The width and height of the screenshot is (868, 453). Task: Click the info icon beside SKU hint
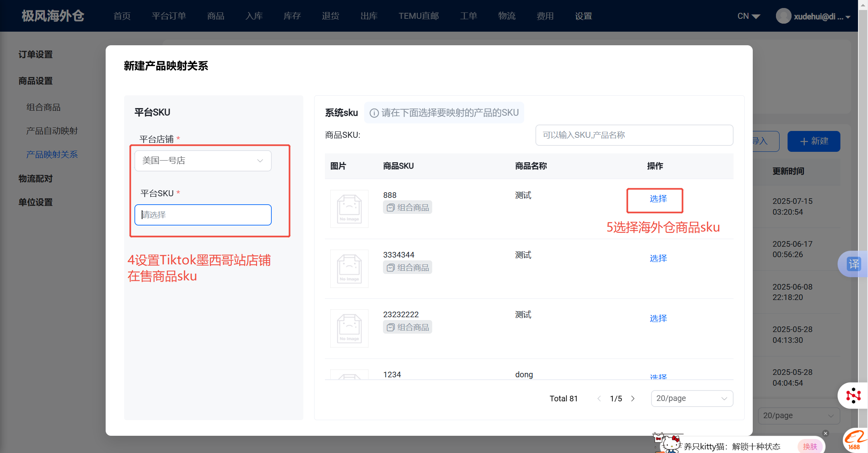[374, 113]
